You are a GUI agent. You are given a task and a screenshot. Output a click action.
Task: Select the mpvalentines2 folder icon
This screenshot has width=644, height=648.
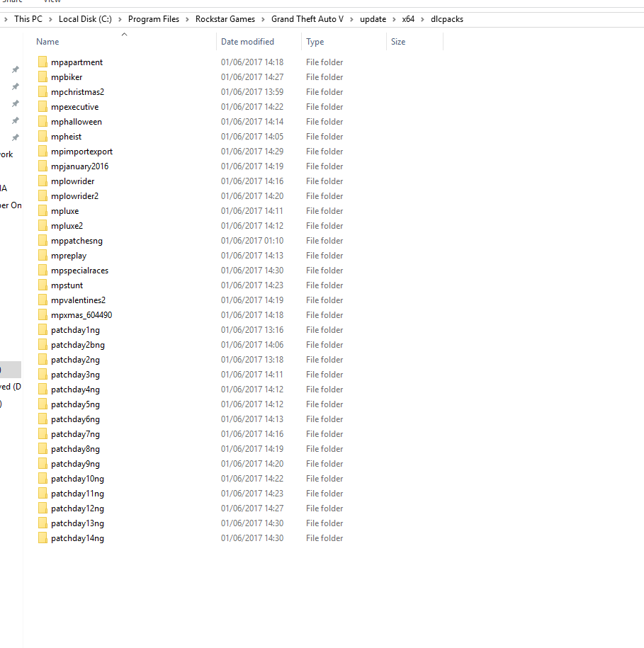[x=43, y=300]
